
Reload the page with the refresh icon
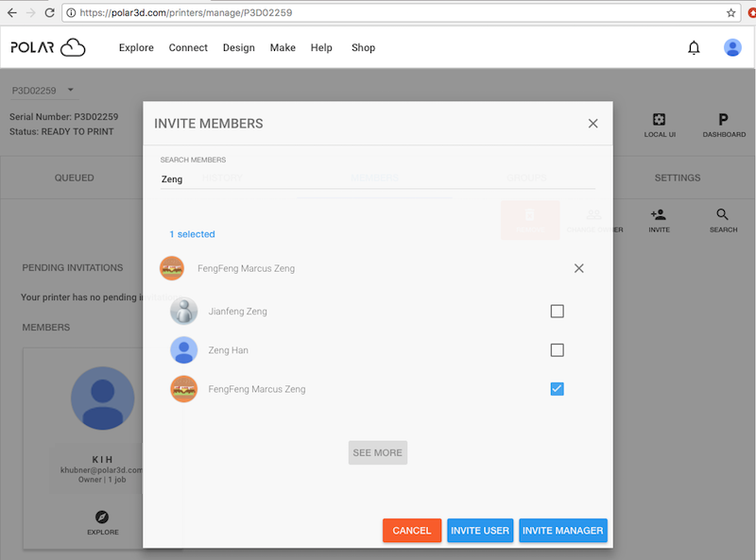[49, 12]
